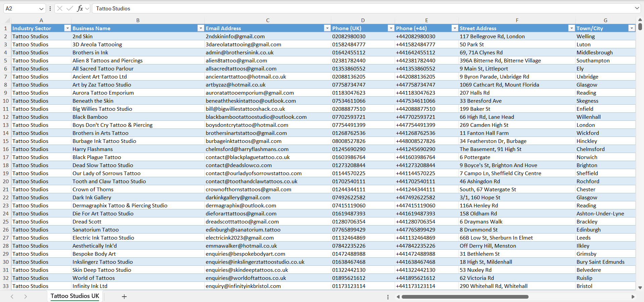Click the sheet tab bar three-dot handle
Viewport: 644px width, 302px height.
(x=388, y=297)
